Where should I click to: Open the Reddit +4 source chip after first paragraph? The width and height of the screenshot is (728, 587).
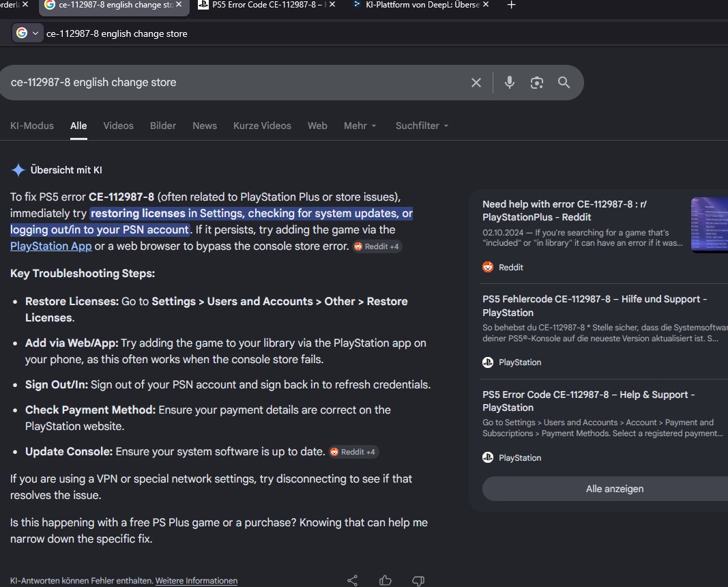click(377, 246)
